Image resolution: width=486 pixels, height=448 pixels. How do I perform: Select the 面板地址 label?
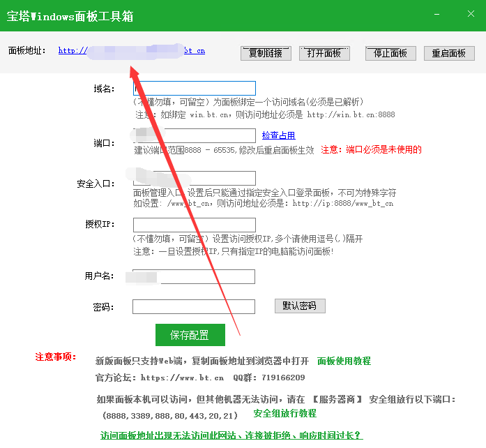pos(27,50)
